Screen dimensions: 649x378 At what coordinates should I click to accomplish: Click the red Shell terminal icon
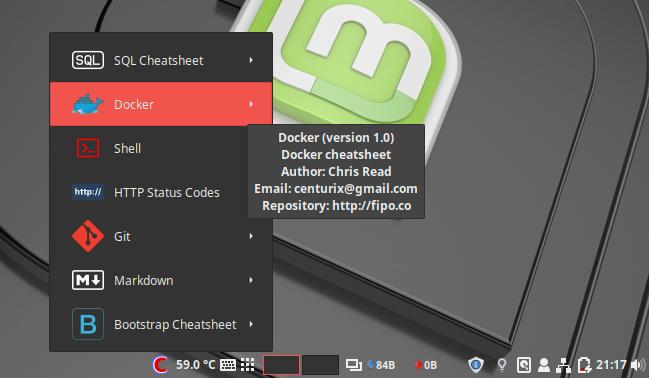pyautogui.click(x=88, y=148)
